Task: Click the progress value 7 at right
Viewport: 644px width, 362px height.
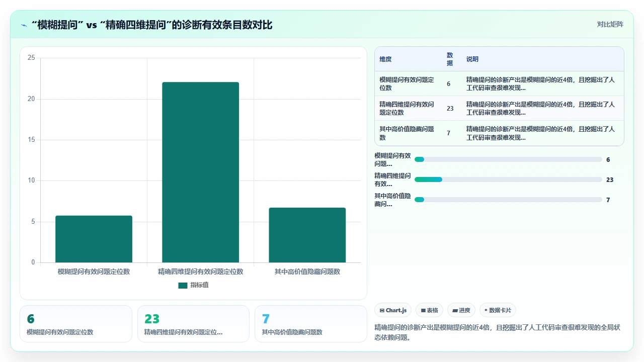Action: [608, 200]
